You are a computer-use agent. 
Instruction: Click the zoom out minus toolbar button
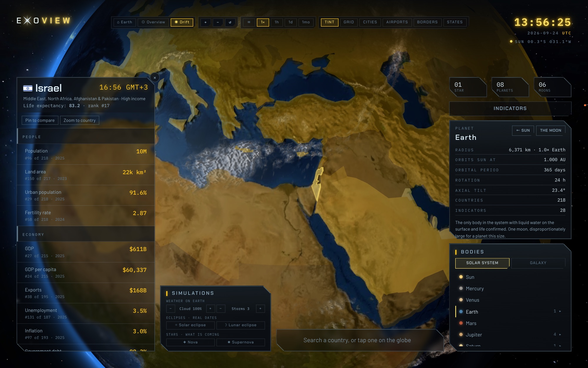218,22
